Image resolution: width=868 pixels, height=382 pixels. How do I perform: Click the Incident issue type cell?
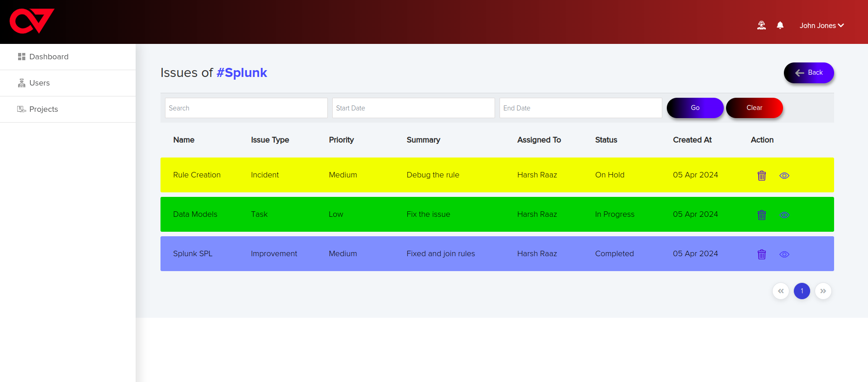(x=265, y=175)
